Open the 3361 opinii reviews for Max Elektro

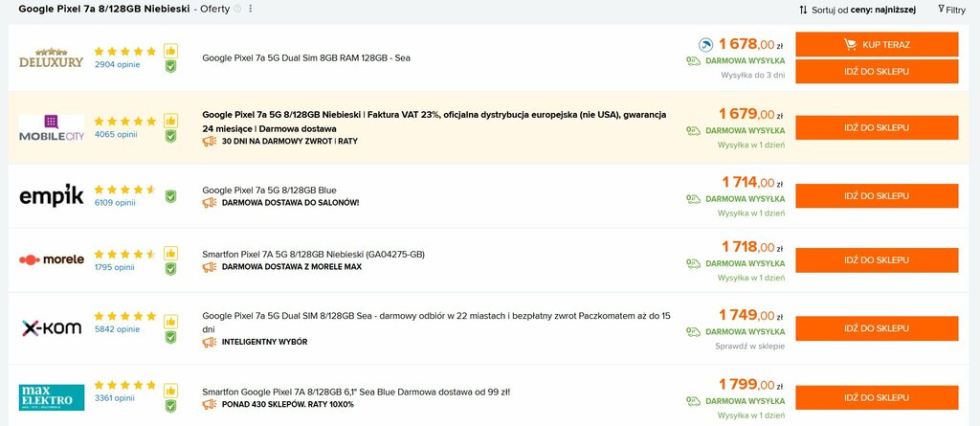click(115, 398)
